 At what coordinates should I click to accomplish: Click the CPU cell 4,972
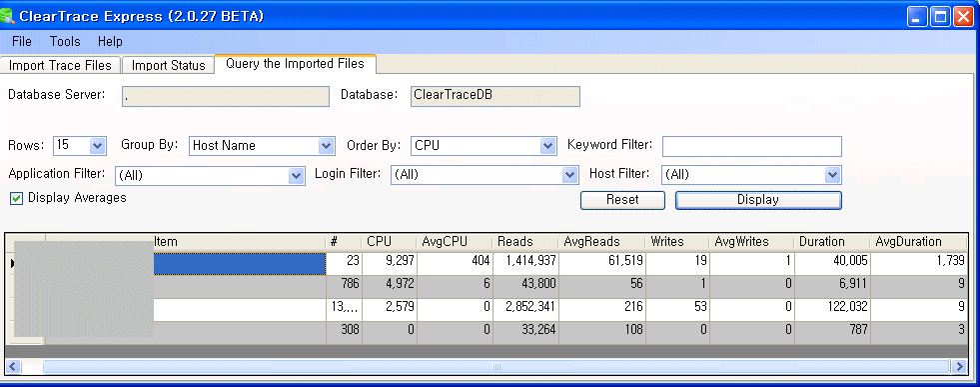pos(389,286)
